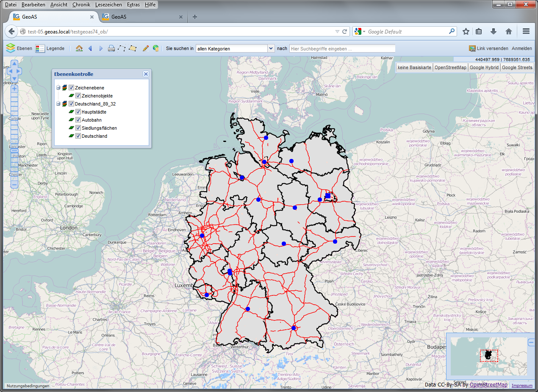Hide the Siedlungsflächen layer
The width and height of the screenshot is (538, 392).
pyautogui.click(x=78, y=128)
